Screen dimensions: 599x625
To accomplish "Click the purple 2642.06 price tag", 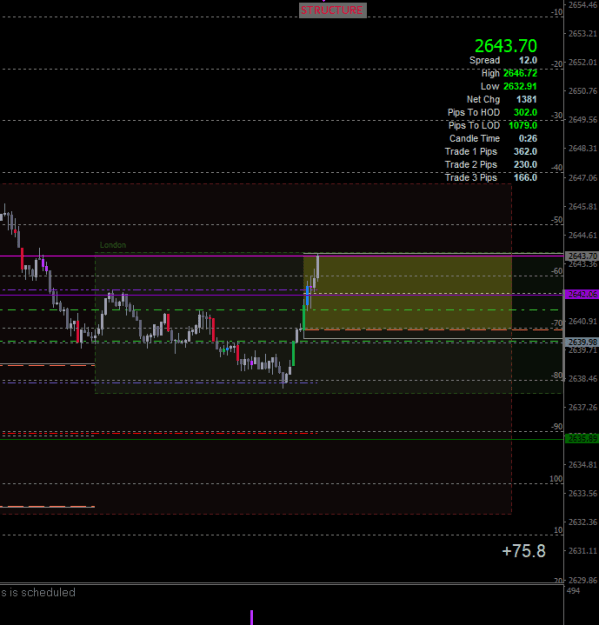I will [x=582, y=294].
